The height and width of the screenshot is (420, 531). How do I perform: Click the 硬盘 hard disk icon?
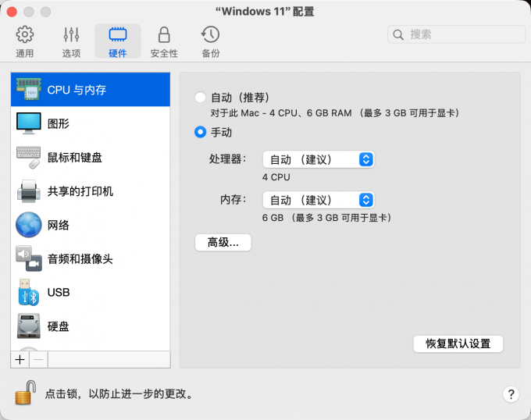[29, 326]
